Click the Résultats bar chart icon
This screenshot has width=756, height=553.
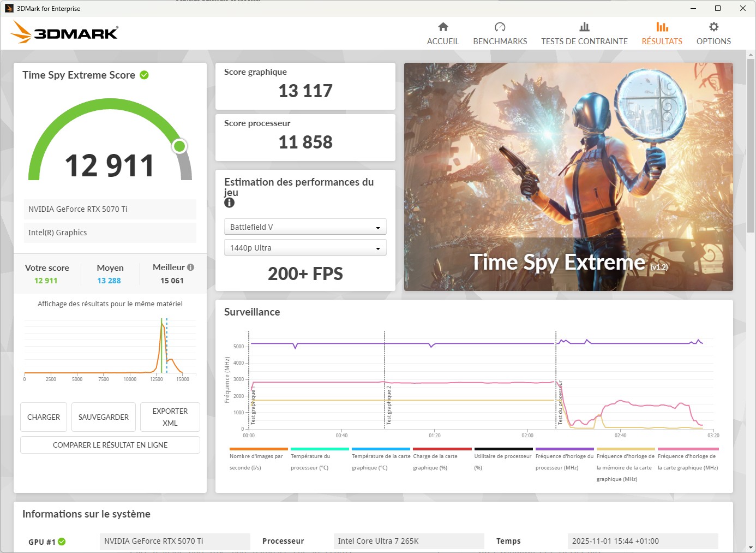click(x=662, y=26)
